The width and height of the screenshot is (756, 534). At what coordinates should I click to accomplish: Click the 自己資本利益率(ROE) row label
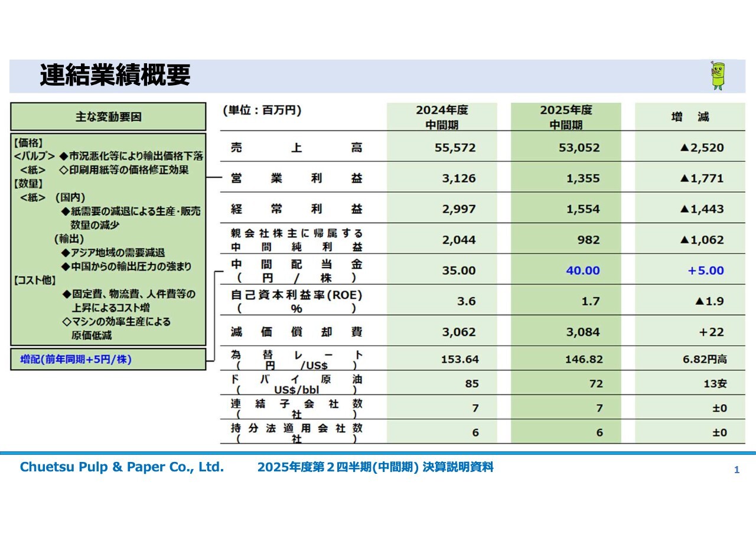click(x=296, y=301)
